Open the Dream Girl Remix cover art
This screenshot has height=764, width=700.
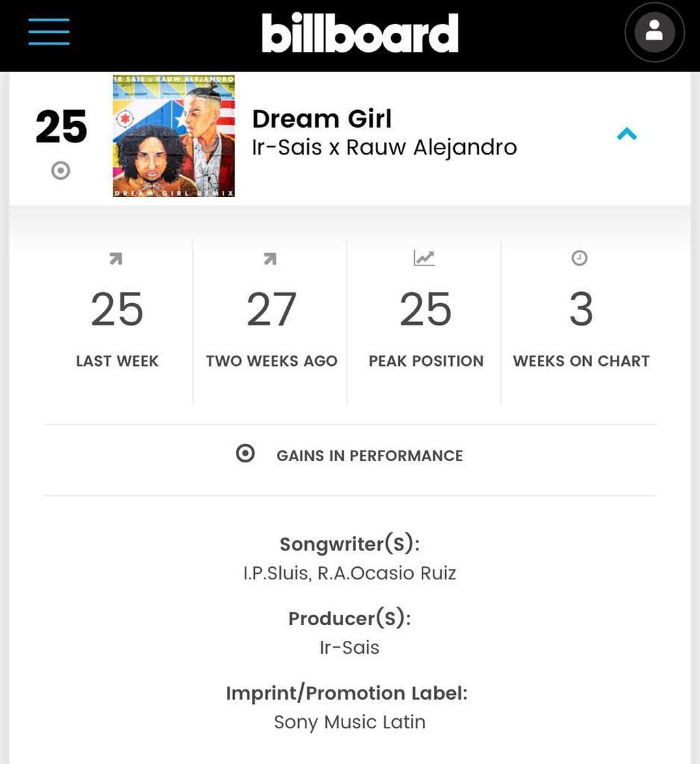click(x=174, y=136)
